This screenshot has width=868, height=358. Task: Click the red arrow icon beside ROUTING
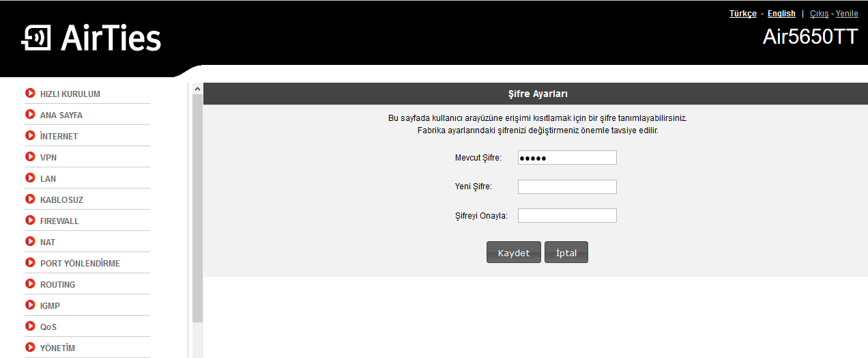point(30,284)
